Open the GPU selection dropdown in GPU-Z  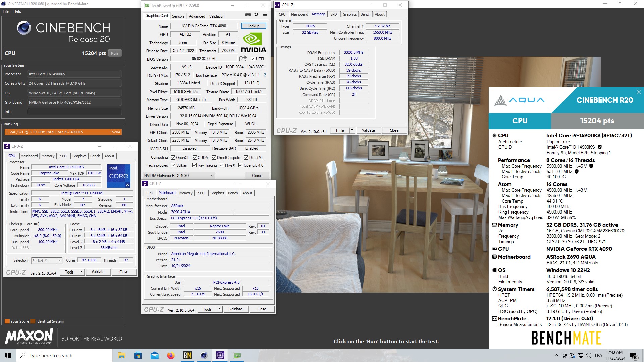pos(179,176)
